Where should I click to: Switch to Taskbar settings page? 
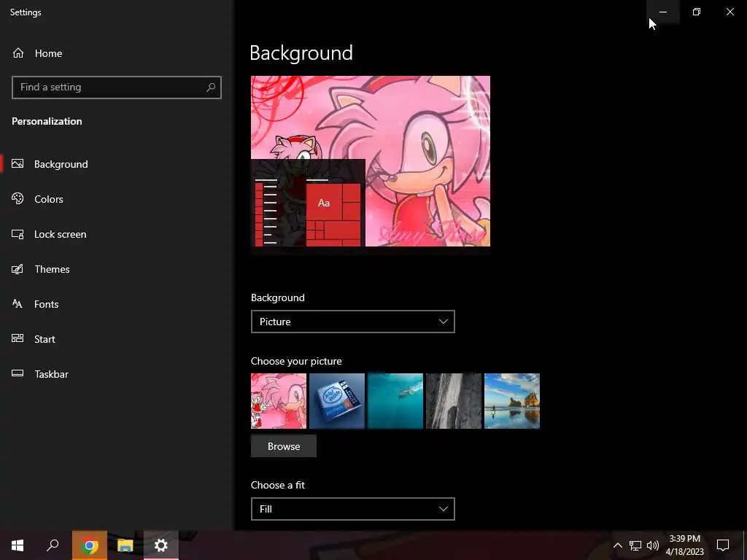coord(52,374)
